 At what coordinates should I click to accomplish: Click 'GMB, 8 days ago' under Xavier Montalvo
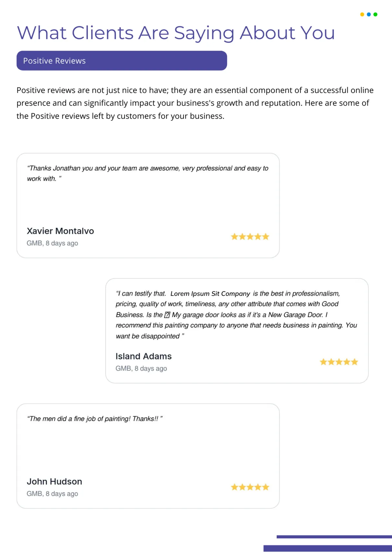pyautogui.click(x=52, y=243)
